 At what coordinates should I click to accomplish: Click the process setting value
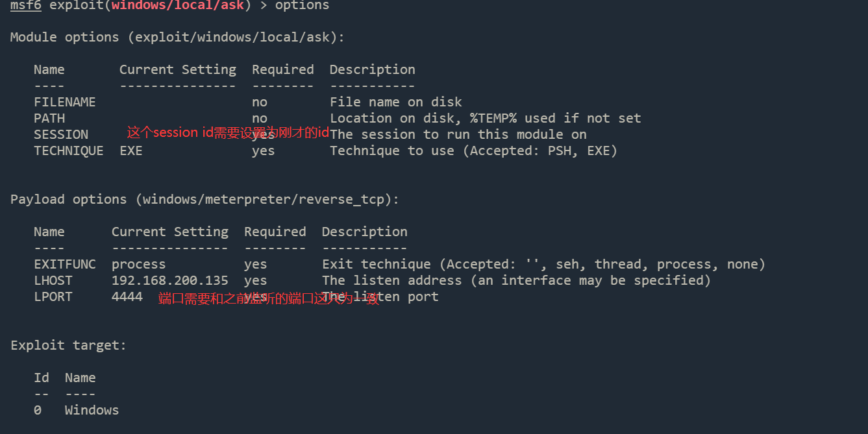(138, 264)
